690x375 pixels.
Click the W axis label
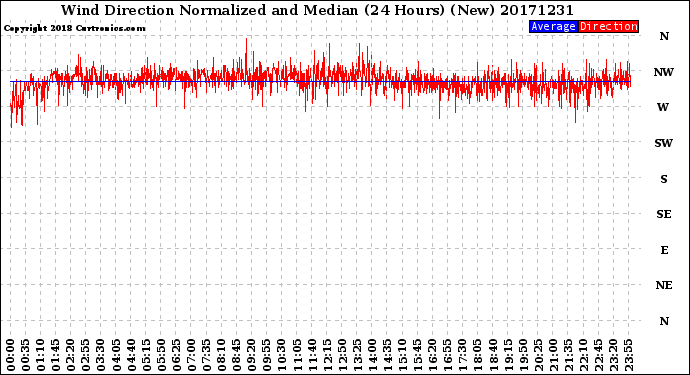pyautogui.click(x=663, y=107)
